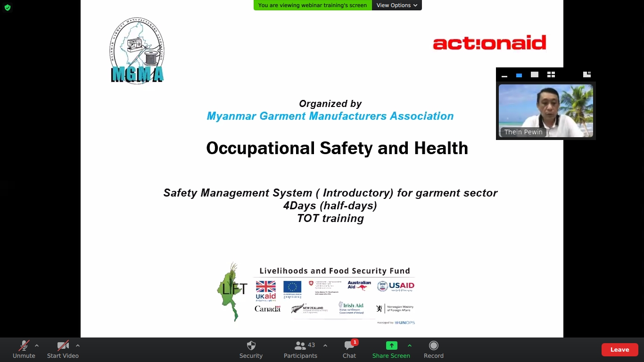Start video with the camera icon

pos(63,350)
